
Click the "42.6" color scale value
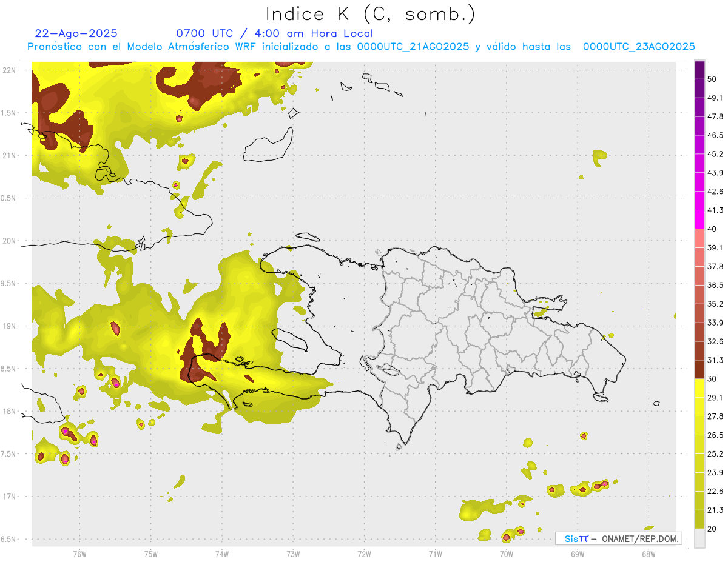(715, 192)
